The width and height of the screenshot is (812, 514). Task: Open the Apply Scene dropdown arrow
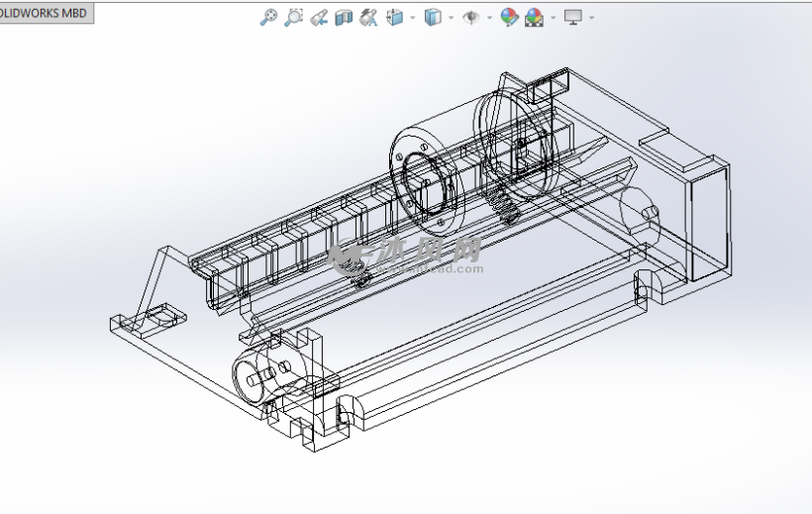(554, 18)
